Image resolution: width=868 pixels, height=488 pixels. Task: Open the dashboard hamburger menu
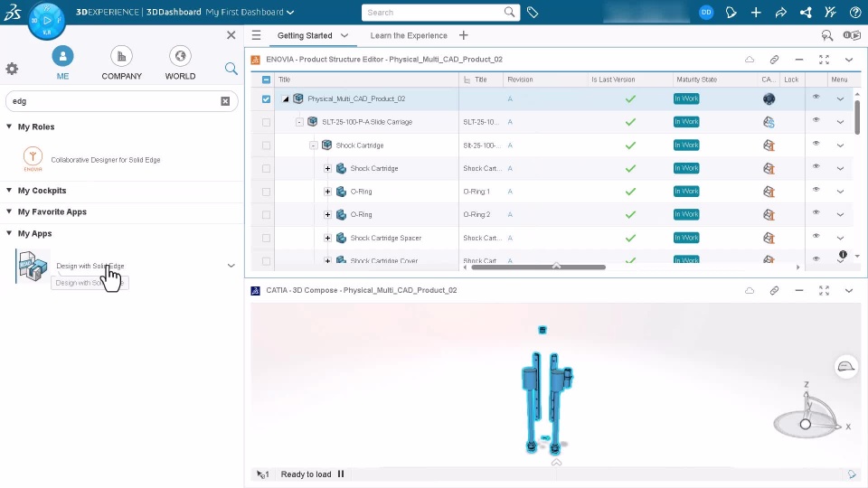[256, 35]
